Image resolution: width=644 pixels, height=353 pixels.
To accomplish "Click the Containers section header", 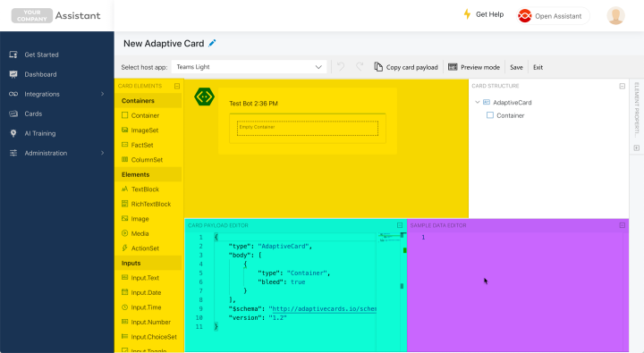I will [148, 101].
